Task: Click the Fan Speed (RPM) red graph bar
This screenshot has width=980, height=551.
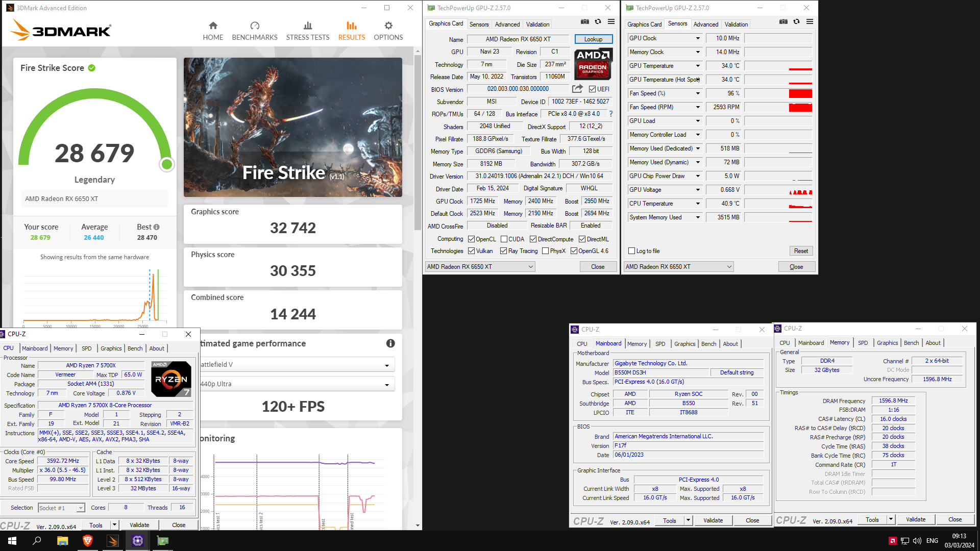Action: (800, 107)
